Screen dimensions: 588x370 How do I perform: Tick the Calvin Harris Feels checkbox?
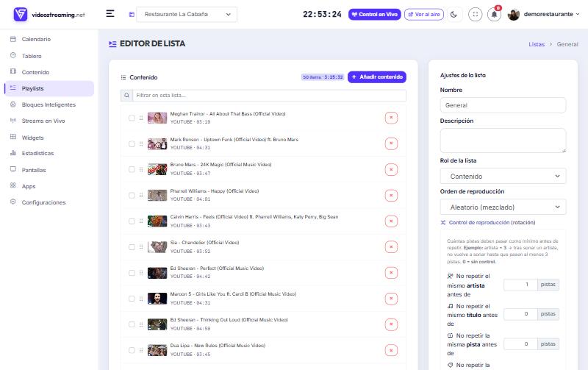[x=132, y=221]
